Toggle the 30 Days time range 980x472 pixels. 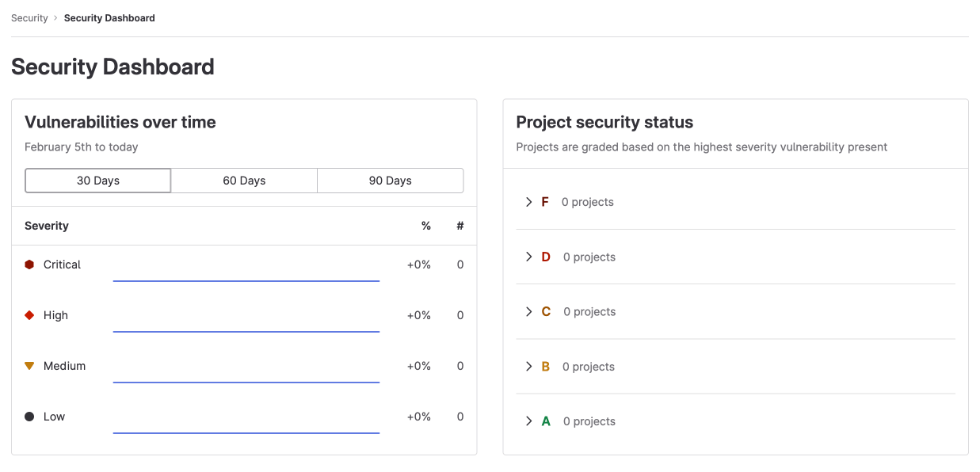pyautogui.click(x=97, y=181)
